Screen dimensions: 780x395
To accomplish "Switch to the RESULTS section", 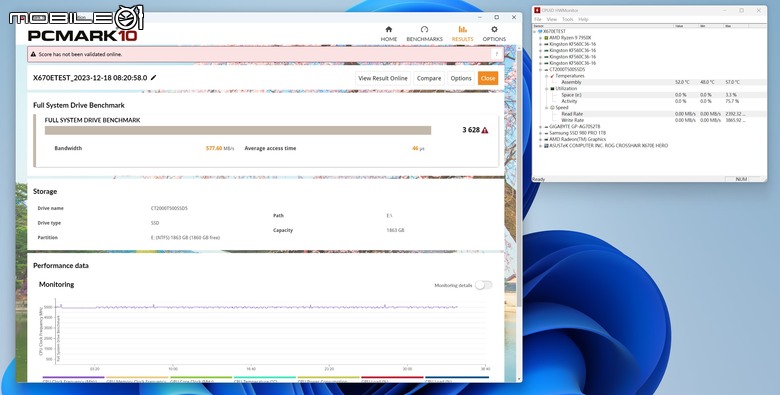I will (x=462, y=34).
